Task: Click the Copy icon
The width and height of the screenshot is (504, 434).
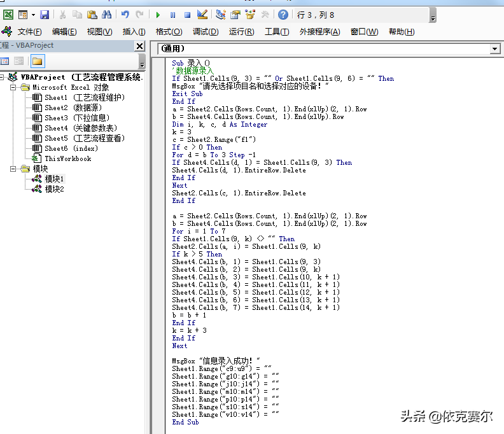Action: (x=77, y=15)
